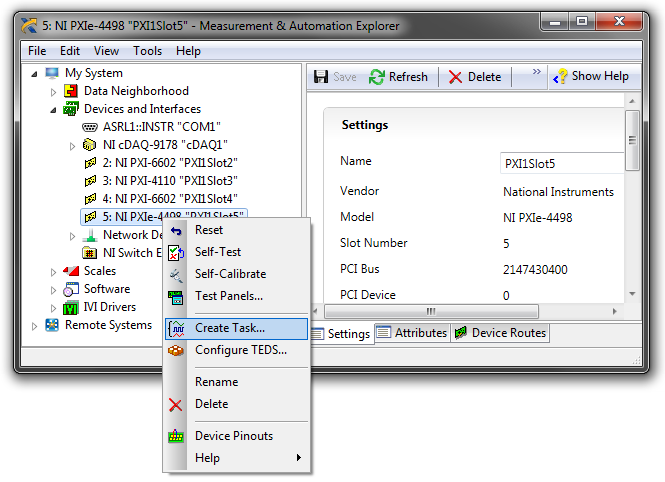Expand the Remote Systems node
This screenshot has height=482, width=665.
coord(34,326)
